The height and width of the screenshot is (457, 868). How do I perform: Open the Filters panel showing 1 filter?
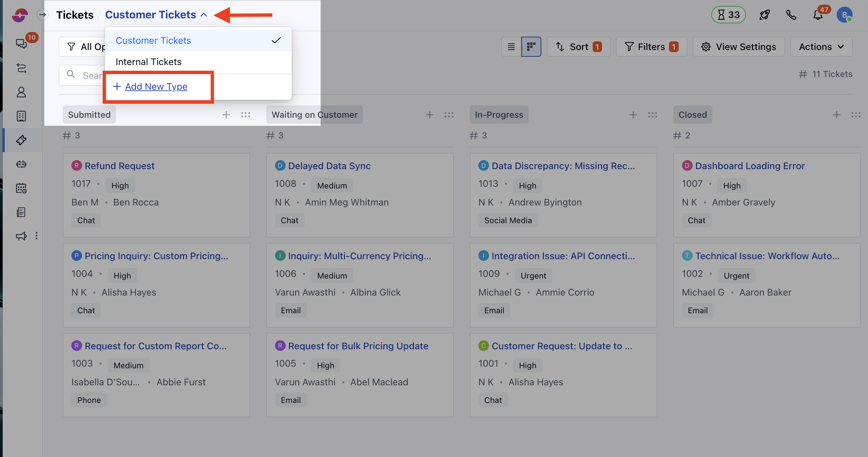[651, 47]
